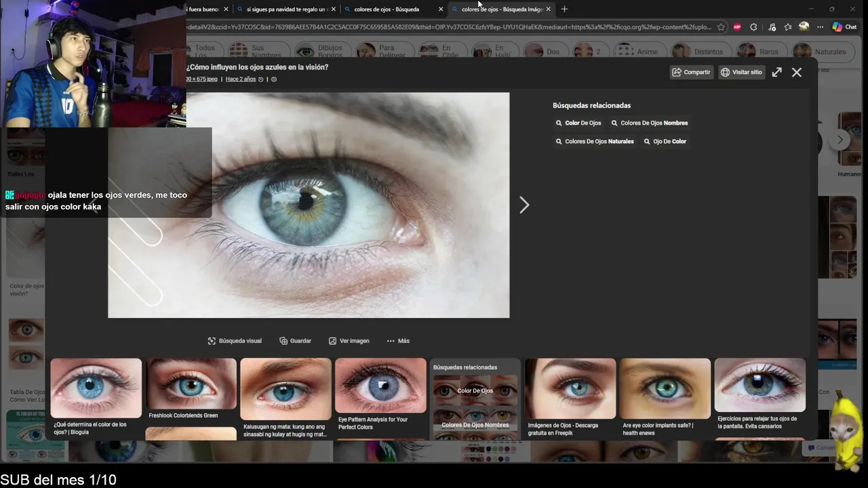Search related 'Colores De Ojos Naturales'
The image size is (868, 488).
tap(595, 142)
